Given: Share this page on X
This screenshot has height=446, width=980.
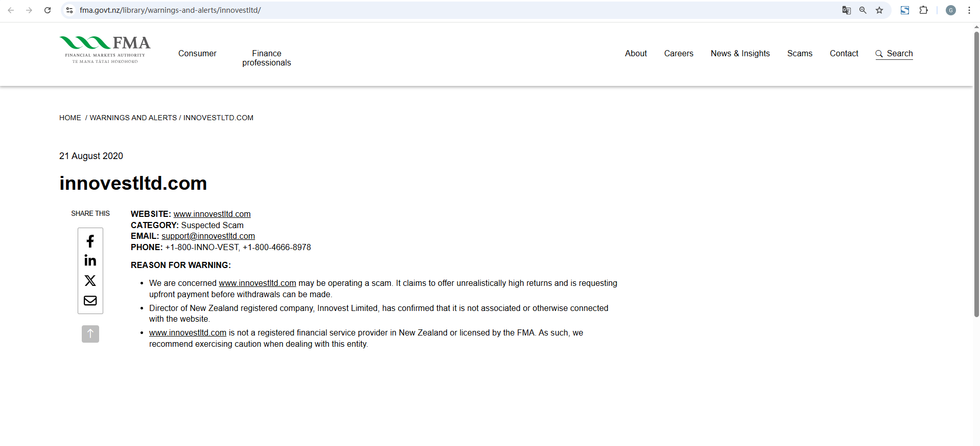Looking at the screenshot, I should point(90,280).
